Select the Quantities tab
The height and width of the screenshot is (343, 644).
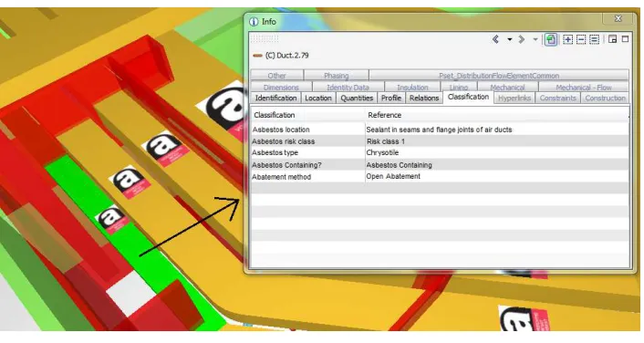coord(357,98)
